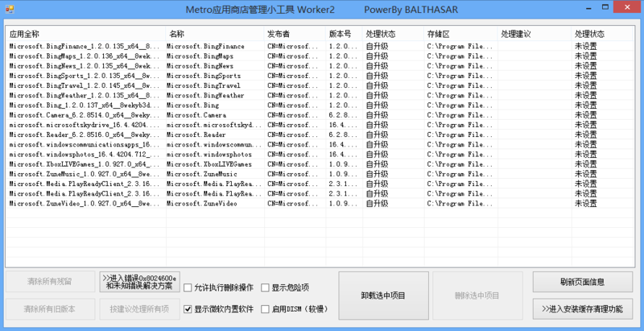
Task: Select Microsoft.BingNews_1.2.0.135 row
Action: 320,66
